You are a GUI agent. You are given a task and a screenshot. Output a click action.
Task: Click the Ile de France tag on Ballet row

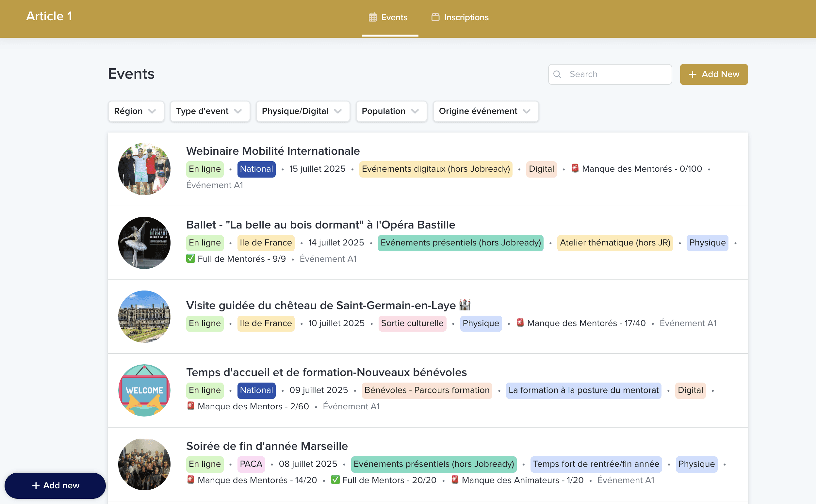(266, 243)
